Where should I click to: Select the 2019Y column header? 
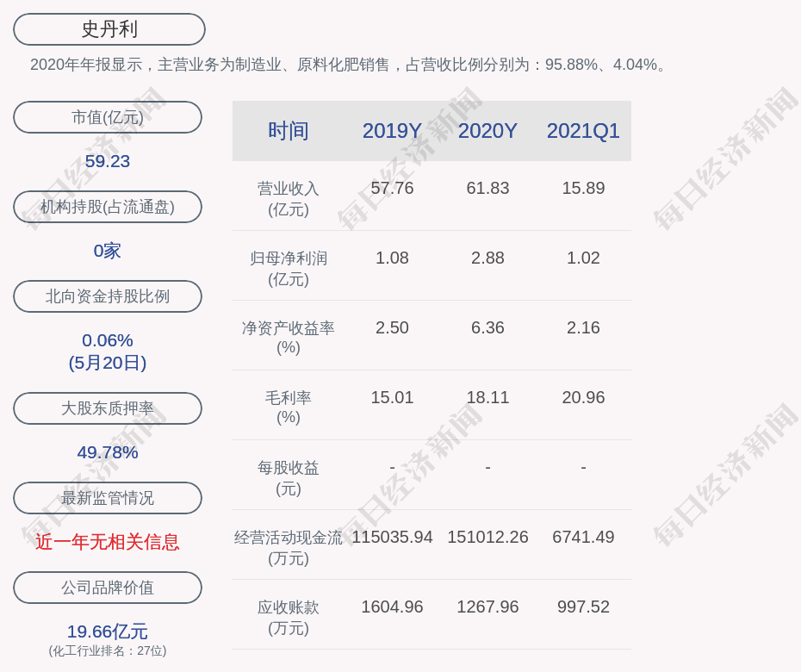click(392, 131)
